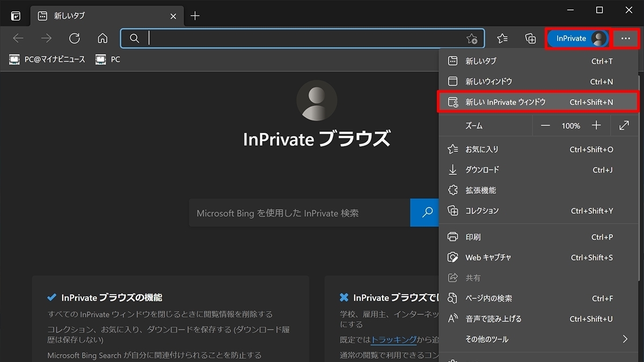
Task: Open the PC bookmark in favorites bar
Action: point(108,60)
